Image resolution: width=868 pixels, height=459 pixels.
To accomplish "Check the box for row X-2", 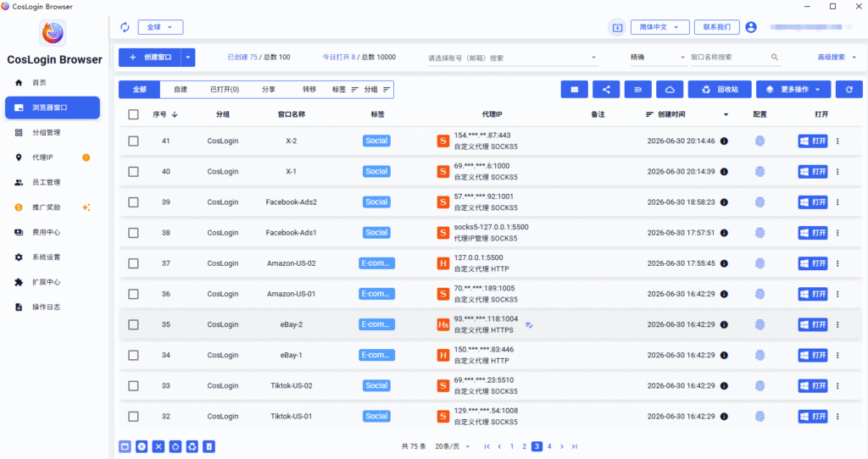I will tap(133, 141).
